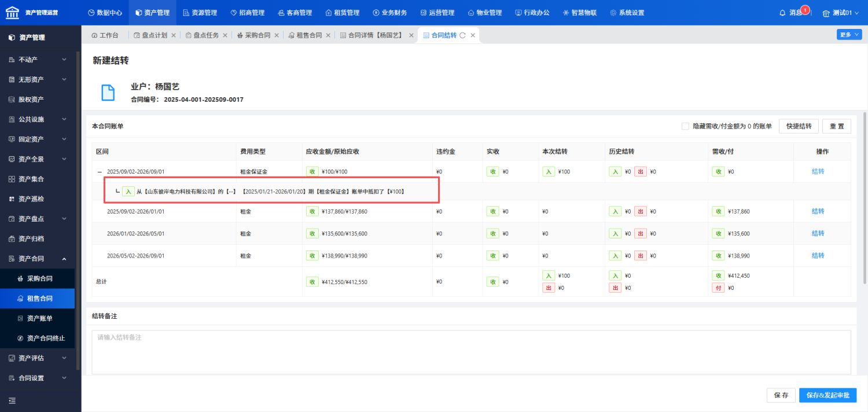Focus the 结转备注 text area

pos(471,352)
